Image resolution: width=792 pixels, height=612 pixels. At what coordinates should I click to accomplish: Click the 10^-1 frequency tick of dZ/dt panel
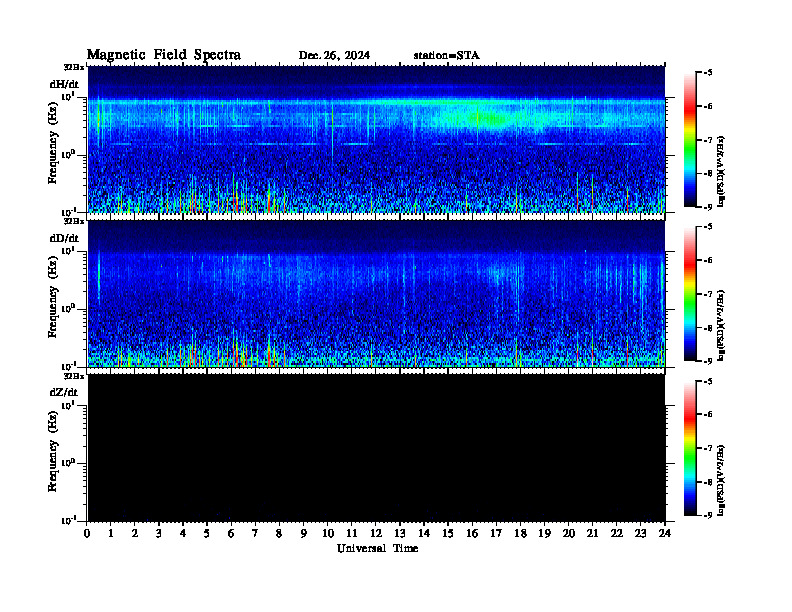[68, 520]
